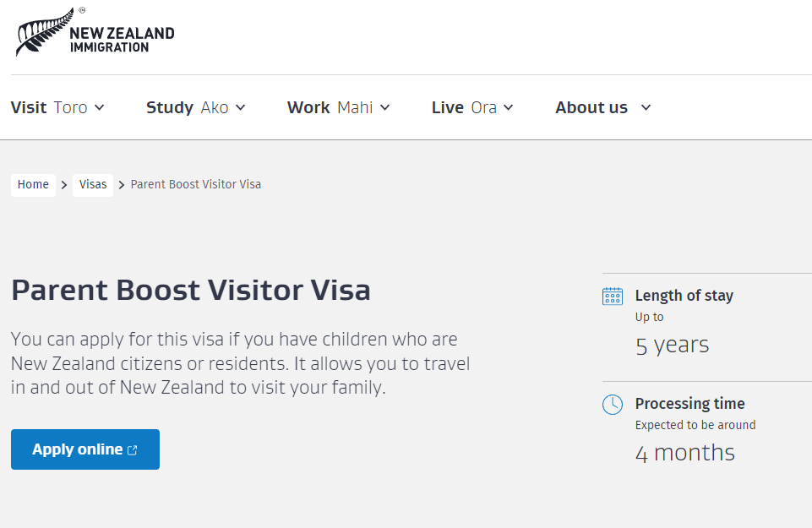Screen dimensions: 812x528
Task: Expand the Work Mahi chevron
Action: pos(385,108)
